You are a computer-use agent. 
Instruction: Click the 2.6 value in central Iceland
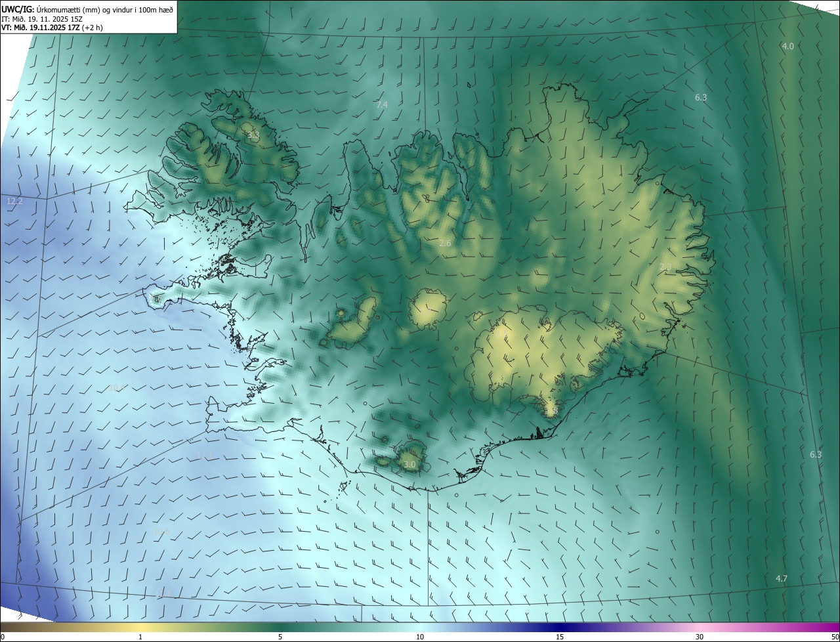[445, 243]
